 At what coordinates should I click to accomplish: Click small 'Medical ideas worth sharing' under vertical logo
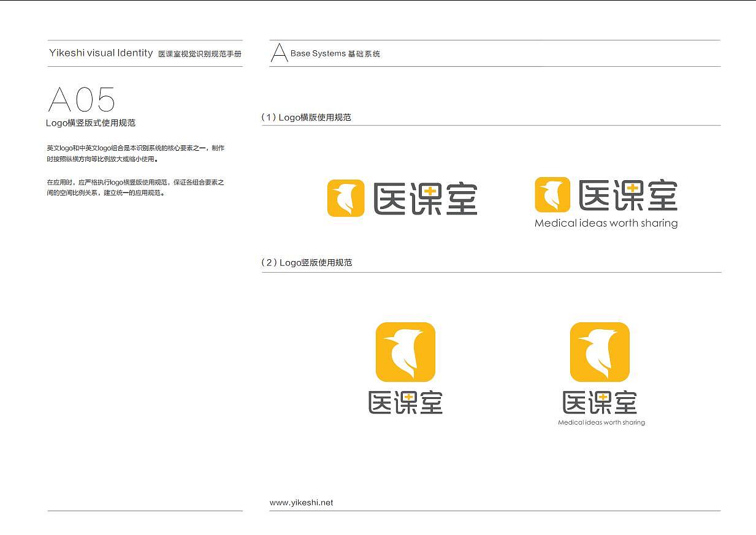[601, 422]
